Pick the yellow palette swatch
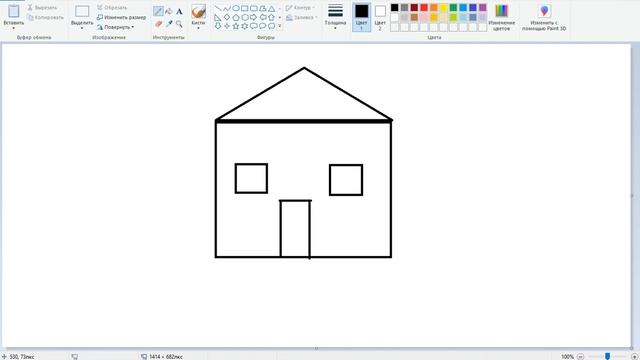The image size is (640, 360). [444, 7]
